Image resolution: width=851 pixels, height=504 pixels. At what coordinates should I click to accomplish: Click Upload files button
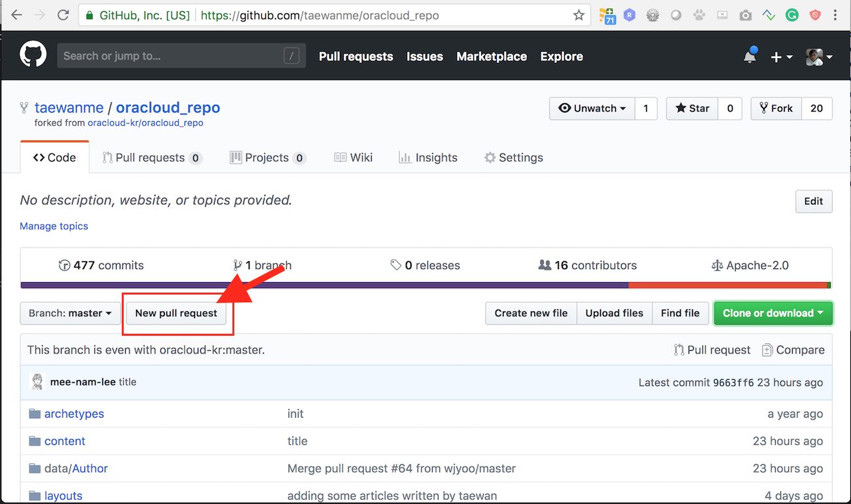[x=614, y=313]
